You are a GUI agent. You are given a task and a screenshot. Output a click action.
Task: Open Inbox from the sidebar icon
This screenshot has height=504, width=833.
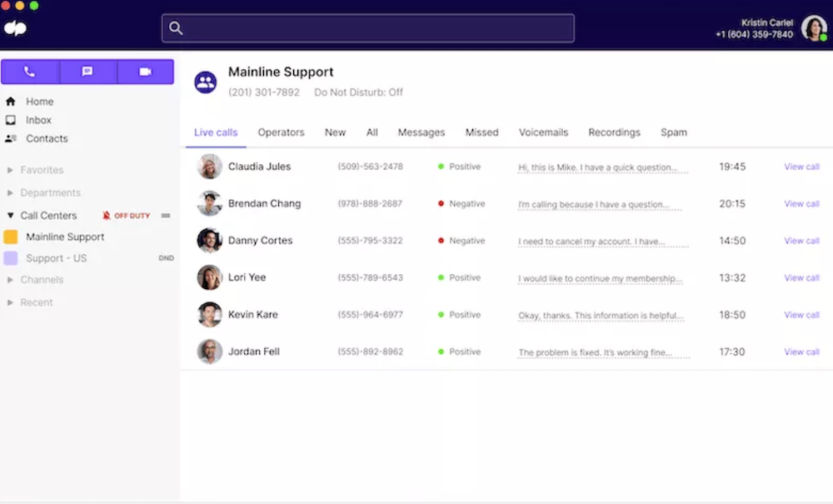click(11, 120)
